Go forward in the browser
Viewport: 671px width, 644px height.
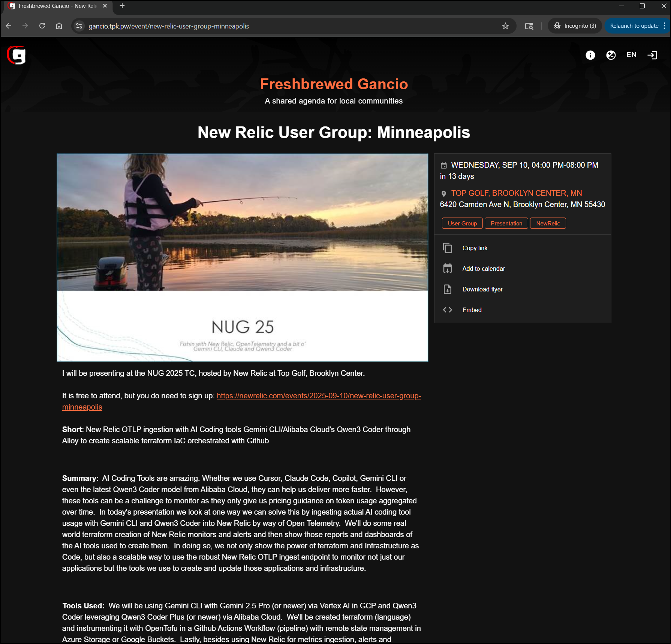(x=25, y=26)
